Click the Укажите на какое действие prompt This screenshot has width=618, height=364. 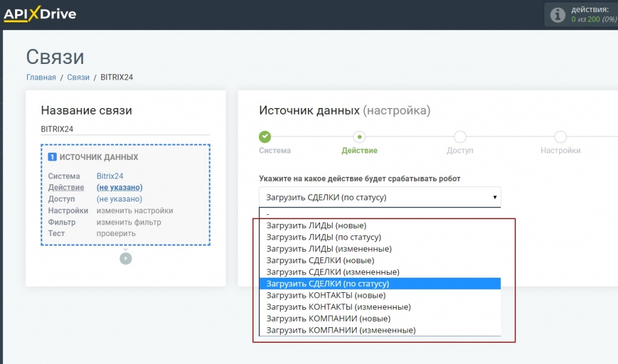pos(360,179)
